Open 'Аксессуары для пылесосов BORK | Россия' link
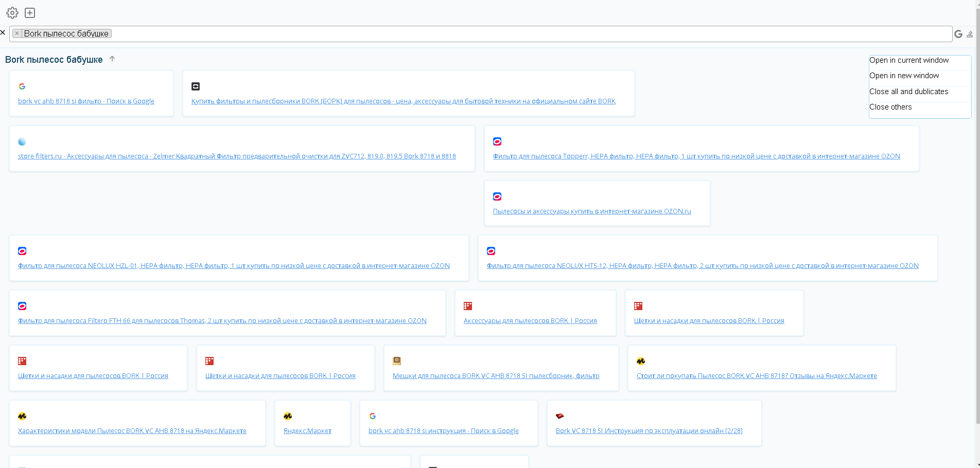 coord(530,321)
